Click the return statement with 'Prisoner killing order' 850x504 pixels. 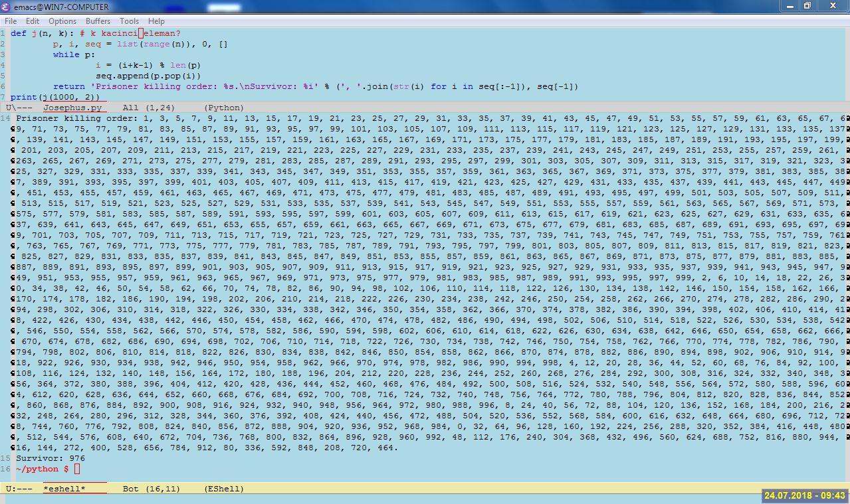coord(316,86)
